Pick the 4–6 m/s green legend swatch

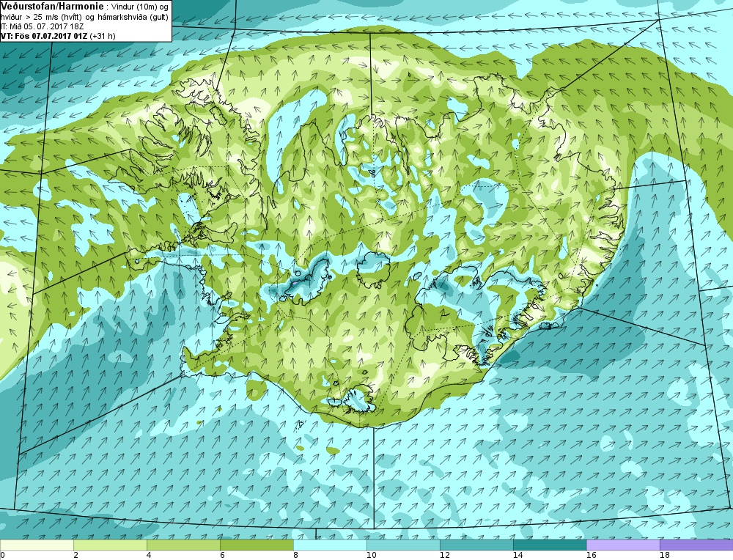tap(183, 545)
